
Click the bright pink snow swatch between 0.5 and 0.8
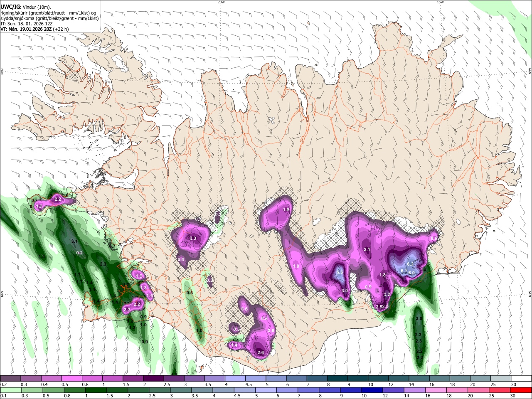[71, 378]
